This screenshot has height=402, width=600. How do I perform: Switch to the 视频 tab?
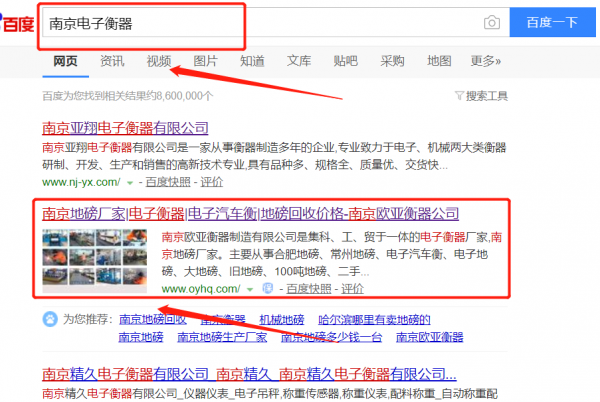[159, 61]
